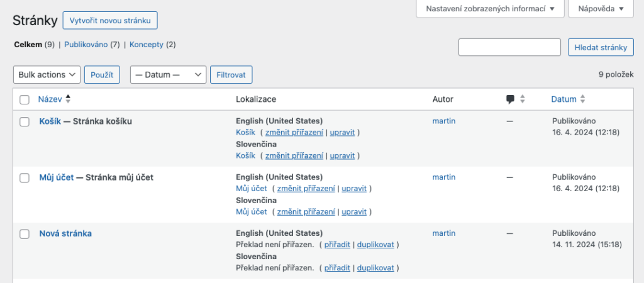Tick the Nová stránka row checkbox
This screenshot has width=644, height=283.
pyautogui.click(x=25, y=234)
